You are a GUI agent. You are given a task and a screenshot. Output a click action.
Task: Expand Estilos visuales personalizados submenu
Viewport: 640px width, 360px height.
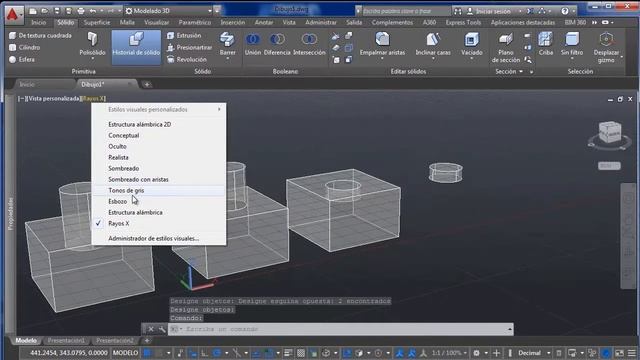pyautogui.click(x=159, y=110)
